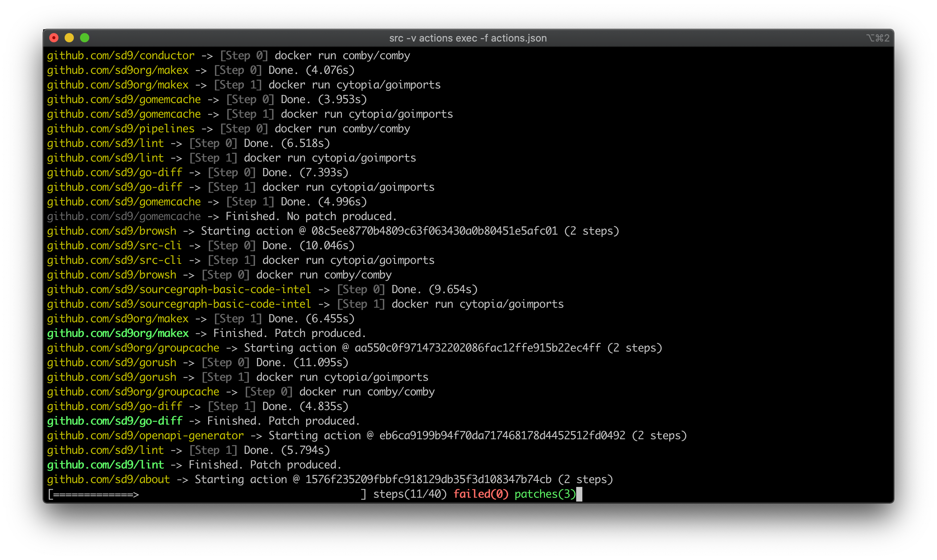Image resolution: width=937 pixels, height=560 pixels.
Task: Click the steps(11/40) progress text
Action: pos(410,494)
